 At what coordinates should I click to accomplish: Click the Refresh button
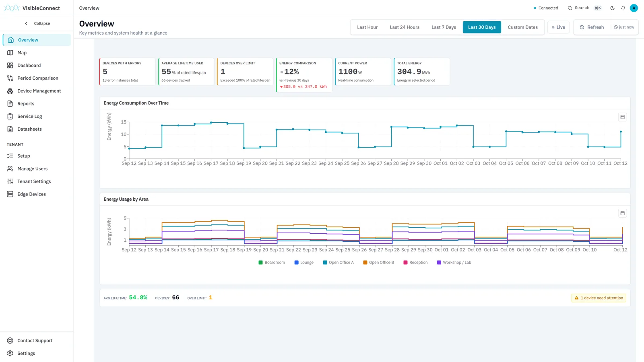592,27
